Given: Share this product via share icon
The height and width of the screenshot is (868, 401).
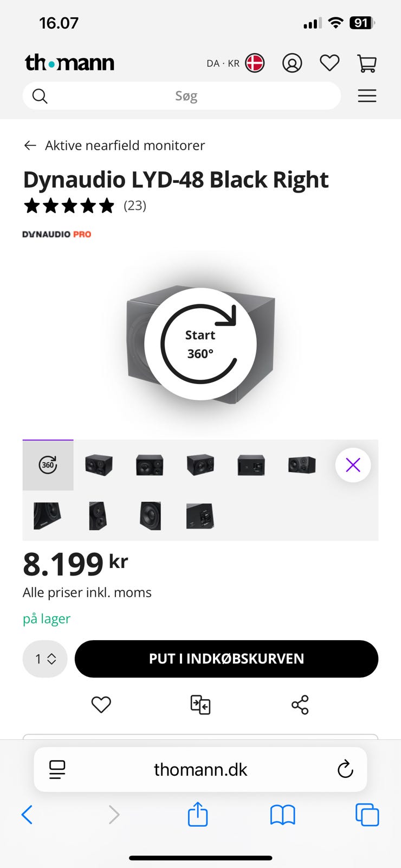Looking at the screenshot, I should pos(300,705).
